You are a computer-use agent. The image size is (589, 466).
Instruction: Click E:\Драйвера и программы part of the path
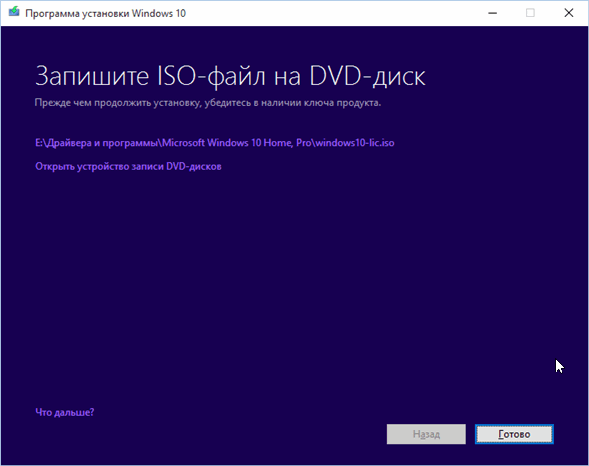point(96,143)
